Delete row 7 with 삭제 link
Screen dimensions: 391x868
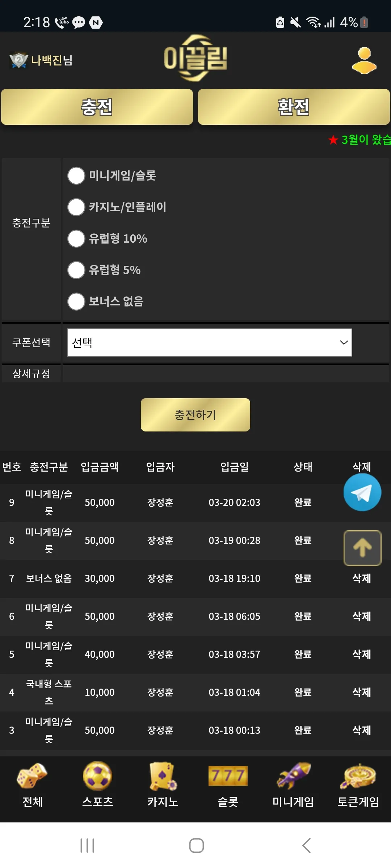tap(362, 578)
